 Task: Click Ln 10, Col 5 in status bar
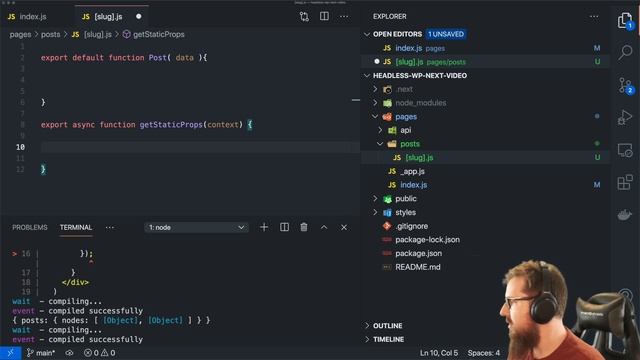point(439,353)
